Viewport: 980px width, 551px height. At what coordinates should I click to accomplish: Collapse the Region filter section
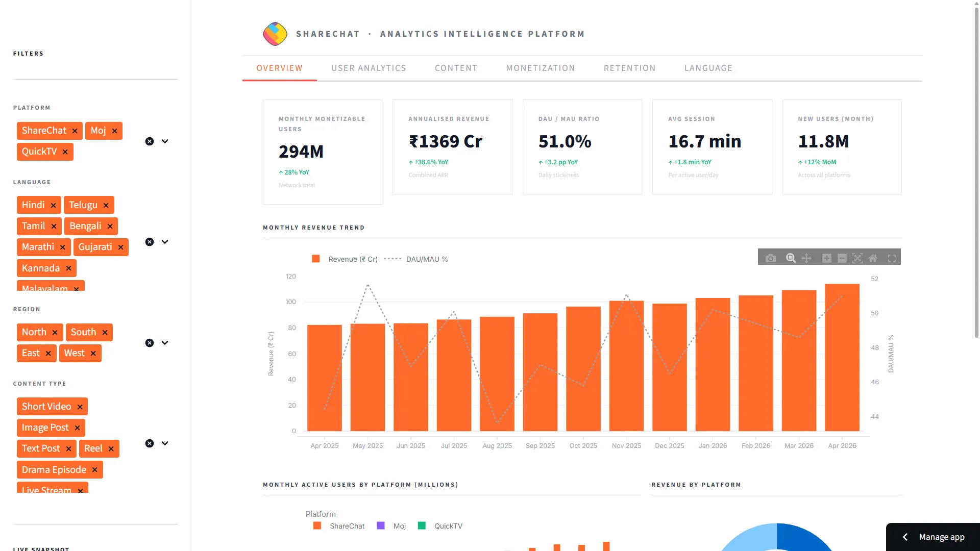tap(164, 342)
